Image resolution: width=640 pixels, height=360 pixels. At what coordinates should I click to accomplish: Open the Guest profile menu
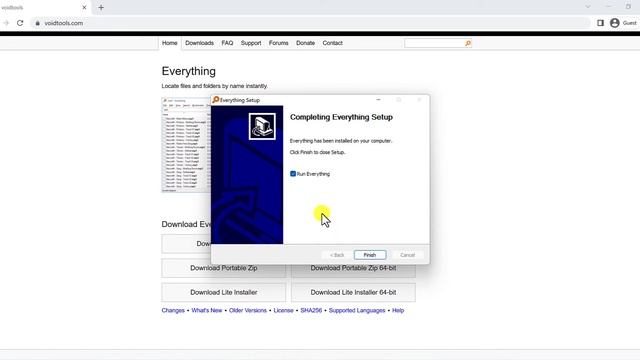click(x=623, y=23)
